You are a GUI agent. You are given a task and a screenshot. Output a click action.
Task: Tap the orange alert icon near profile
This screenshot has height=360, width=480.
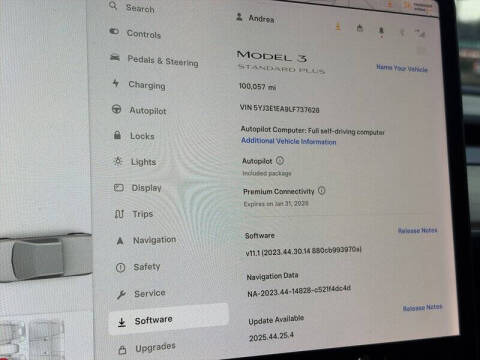338,27
